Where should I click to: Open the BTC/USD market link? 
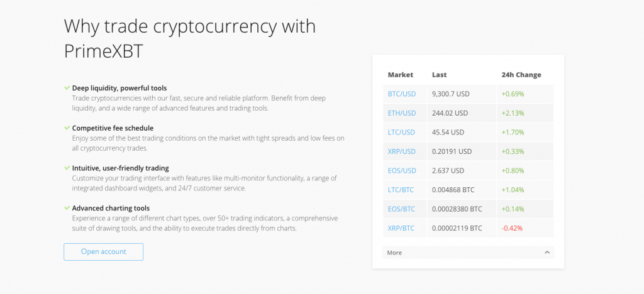pyautogui.click(x=402, y=94)
